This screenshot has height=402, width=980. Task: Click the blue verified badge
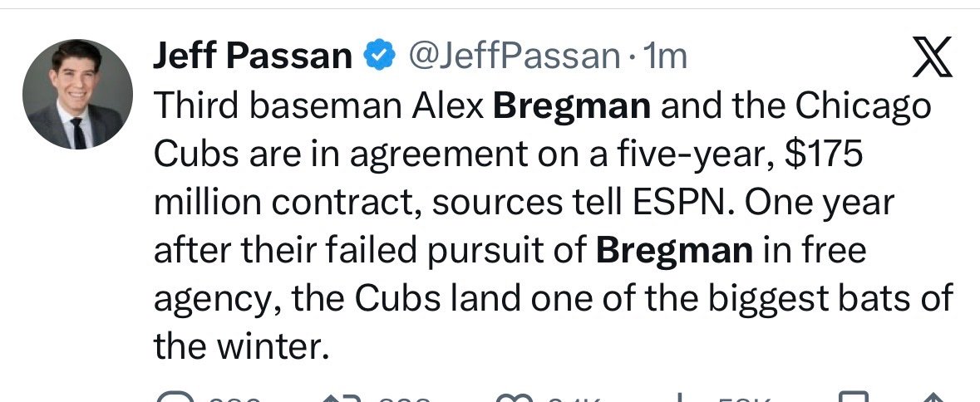coord(379,56)
